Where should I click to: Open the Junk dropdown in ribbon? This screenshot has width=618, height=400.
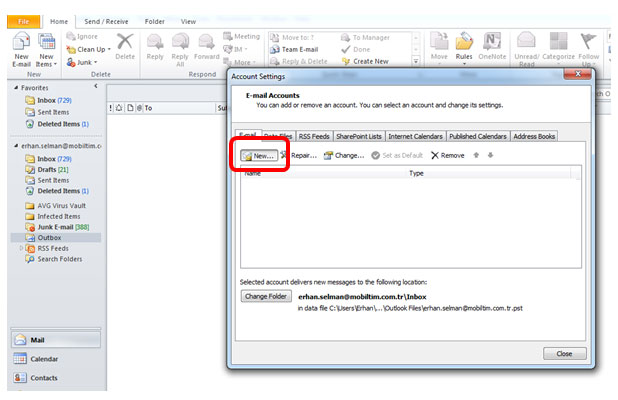tap(82, 62)
